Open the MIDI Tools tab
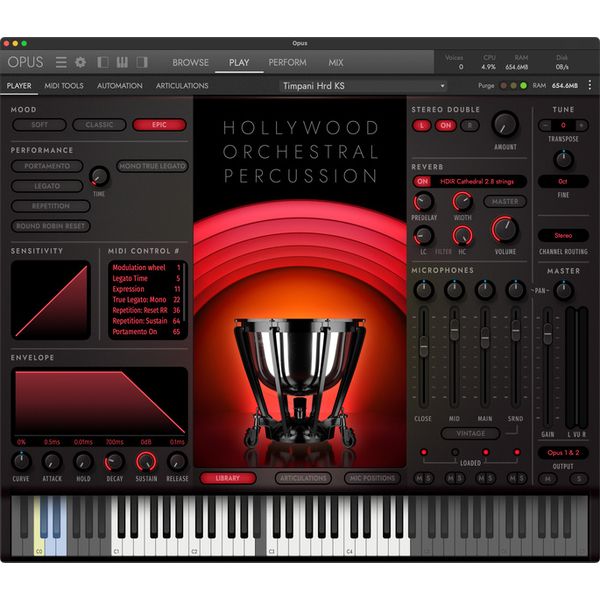Viewport: 600px width, 600px height. [x=64, y=86]
